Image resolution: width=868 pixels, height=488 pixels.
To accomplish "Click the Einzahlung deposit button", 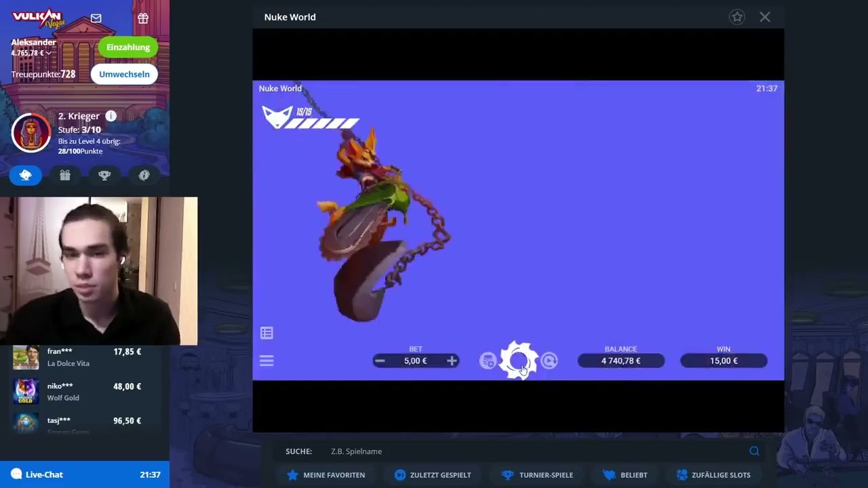I will click(128, 47).
